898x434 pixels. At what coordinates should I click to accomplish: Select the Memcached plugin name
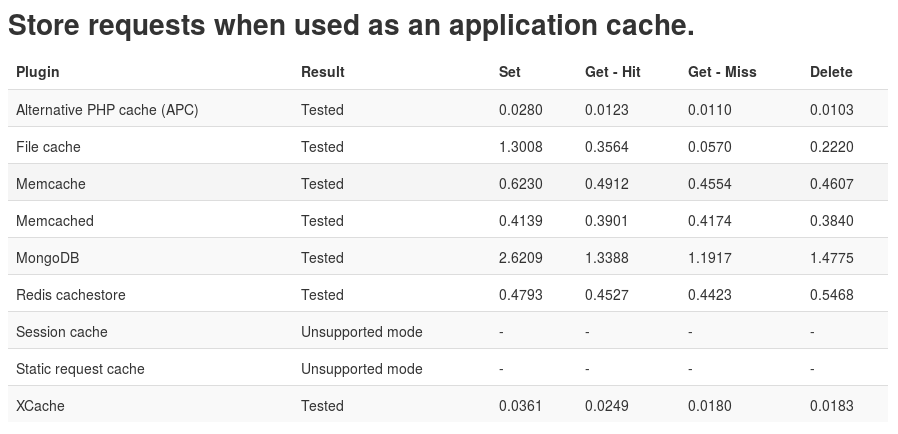coord(54,221)
